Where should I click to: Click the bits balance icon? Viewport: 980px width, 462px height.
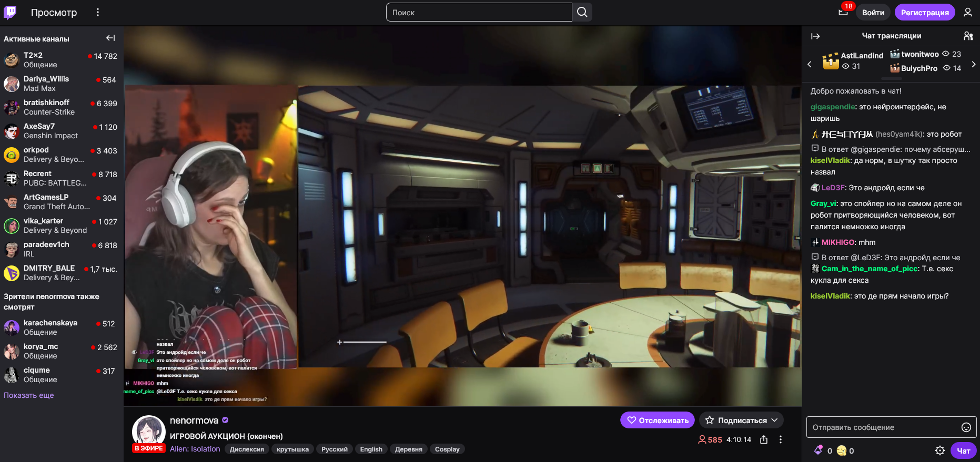(x=819, y=450)
